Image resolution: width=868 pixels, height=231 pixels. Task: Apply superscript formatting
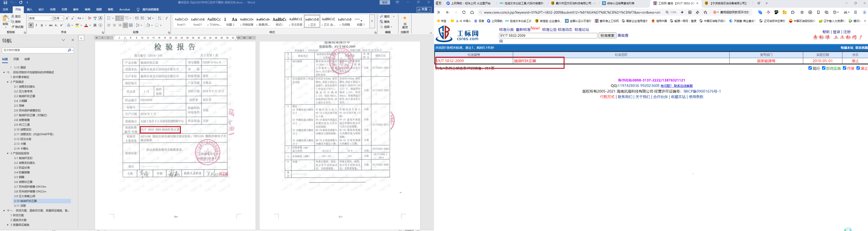(x=61, y=25)
